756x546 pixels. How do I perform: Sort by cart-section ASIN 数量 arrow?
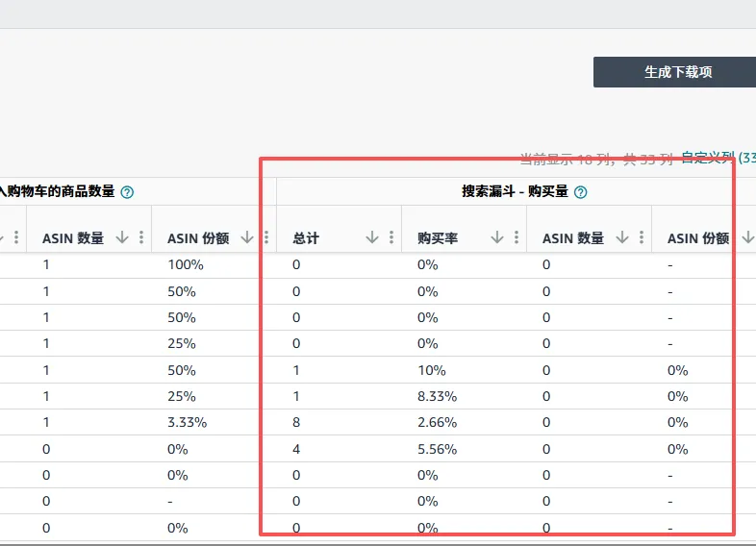[x=122, y=237]
